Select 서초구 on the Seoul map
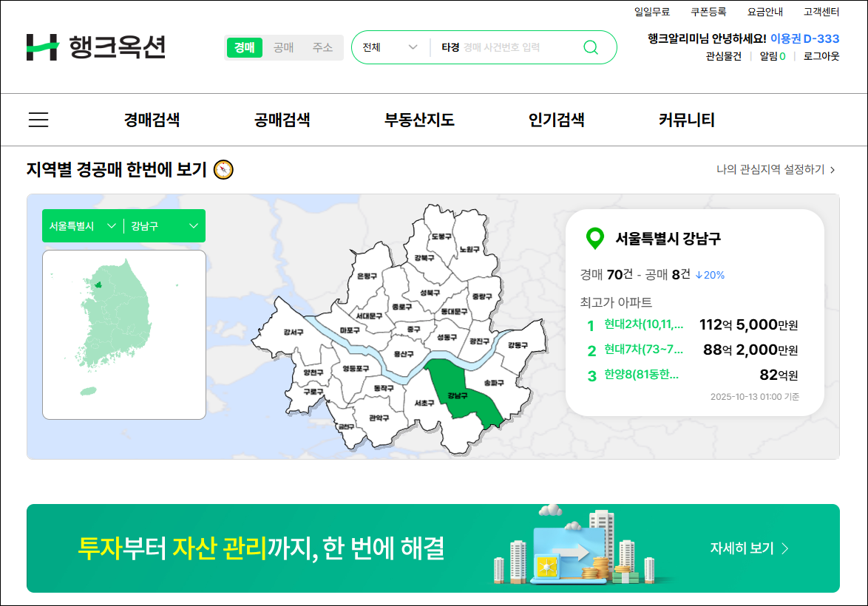868x606 pixels. [x=424, y=403]
